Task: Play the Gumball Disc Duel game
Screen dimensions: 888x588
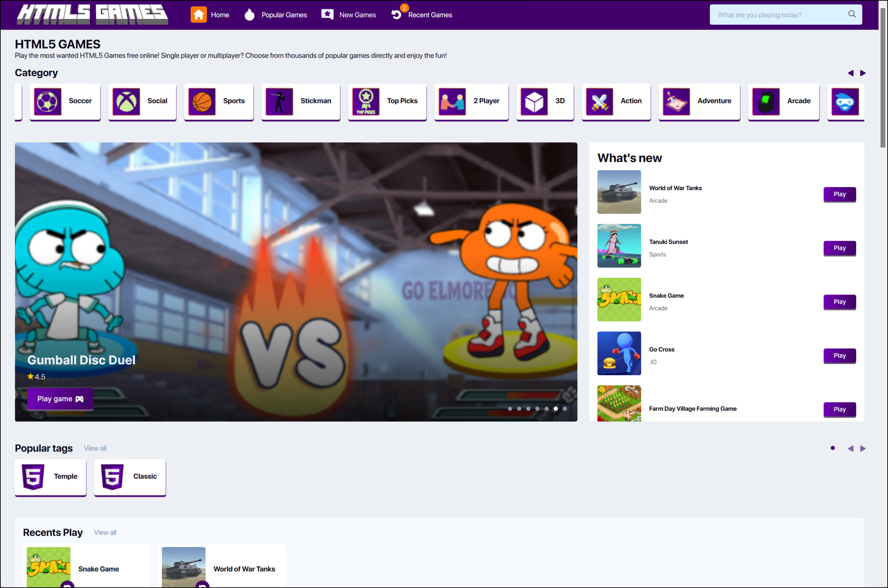Action: click(x=60, y=398)
